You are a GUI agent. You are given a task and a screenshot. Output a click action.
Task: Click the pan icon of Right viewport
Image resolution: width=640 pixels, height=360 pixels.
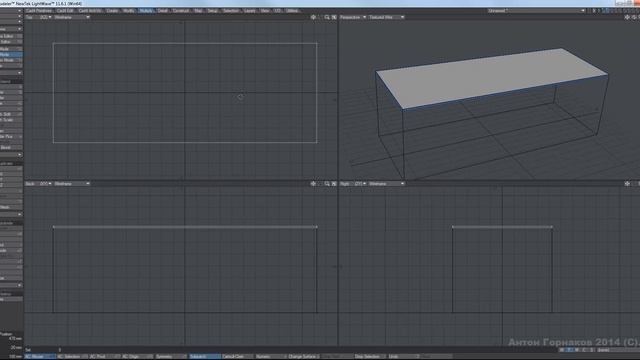pyautogui.click(x=627, y=184)
